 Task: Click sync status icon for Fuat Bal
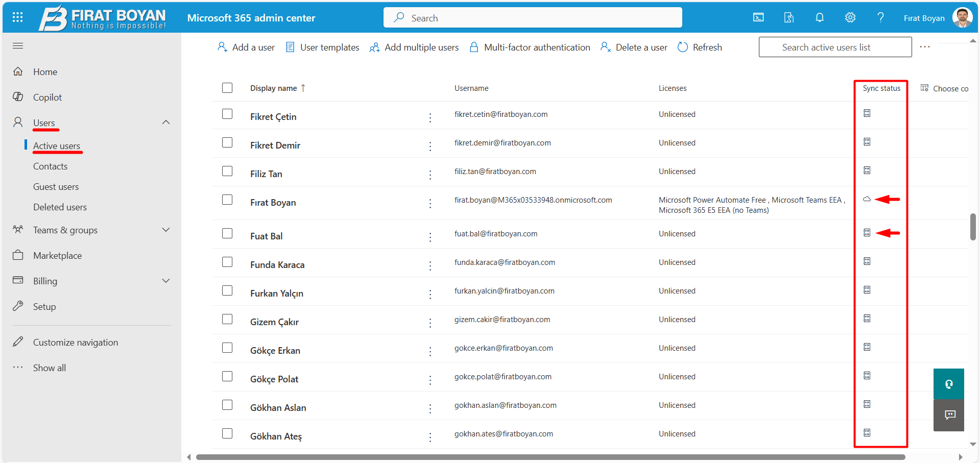click(867, 233)
